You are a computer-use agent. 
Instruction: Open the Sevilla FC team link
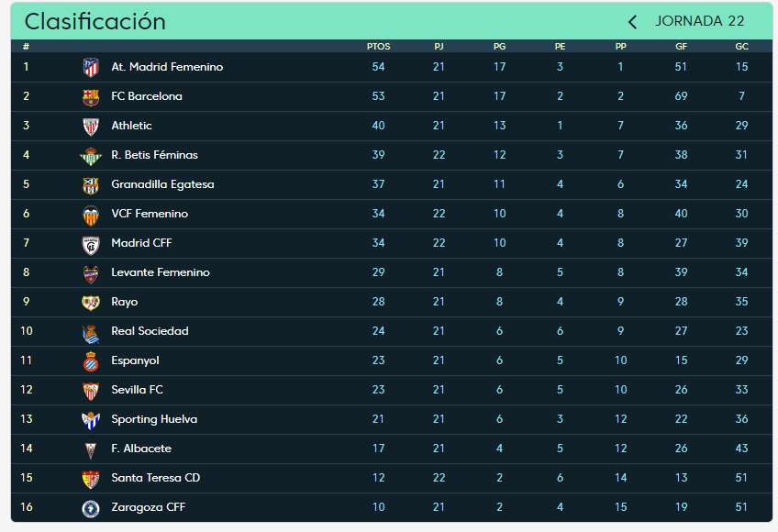point(137,390)
